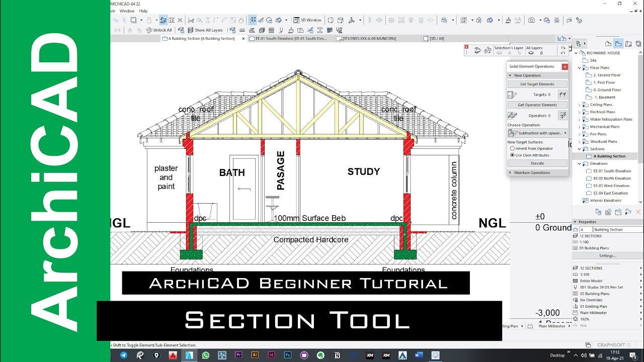Click the camera icon in toolbar

pos(531,20)
